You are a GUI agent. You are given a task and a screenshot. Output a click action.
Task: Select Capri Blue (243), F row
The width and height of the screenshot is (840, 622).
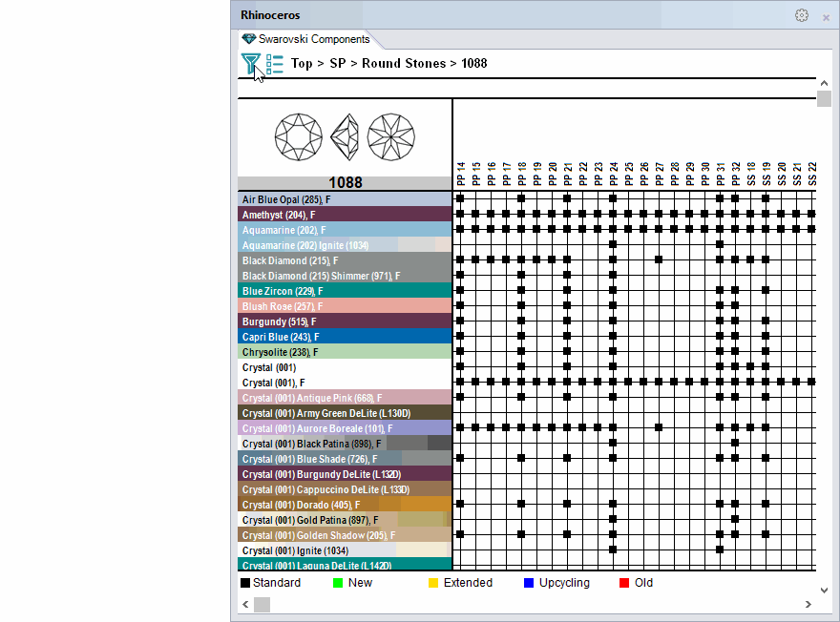tap(345, 337)
